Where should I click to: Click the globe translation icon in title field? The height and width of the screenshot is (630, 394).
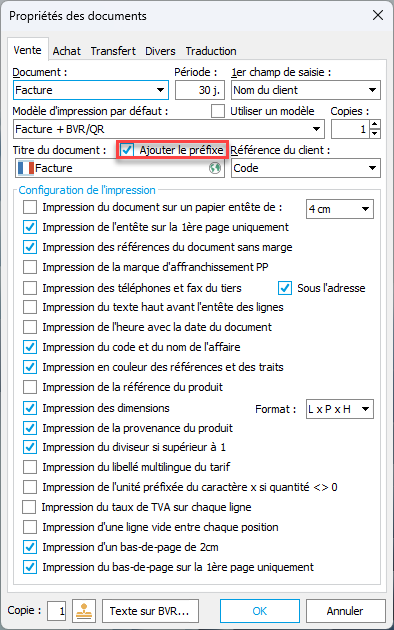[215, 168]
